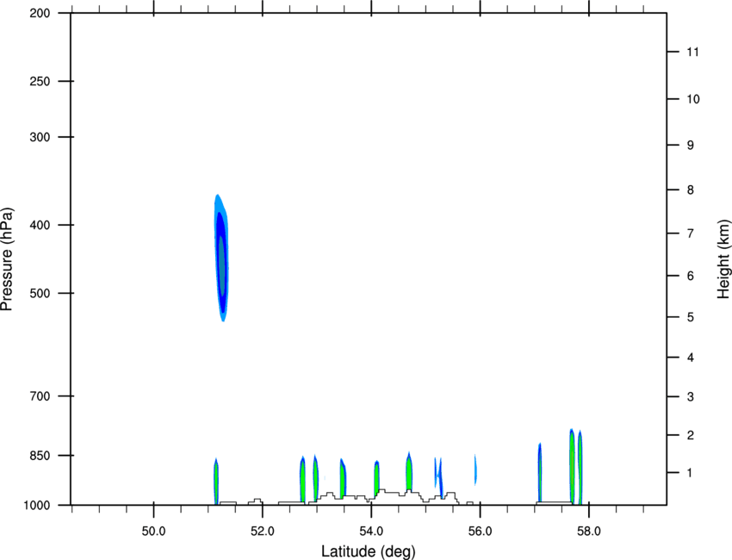Click the 8 km height tick label

[691, 190]
